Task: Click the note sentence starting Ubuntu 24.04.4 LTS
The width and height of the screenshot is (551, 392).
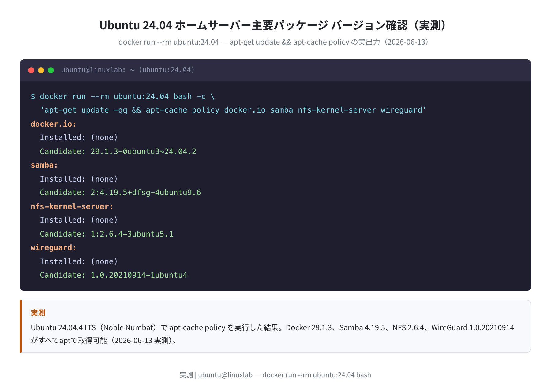Action: click(272, 327)
